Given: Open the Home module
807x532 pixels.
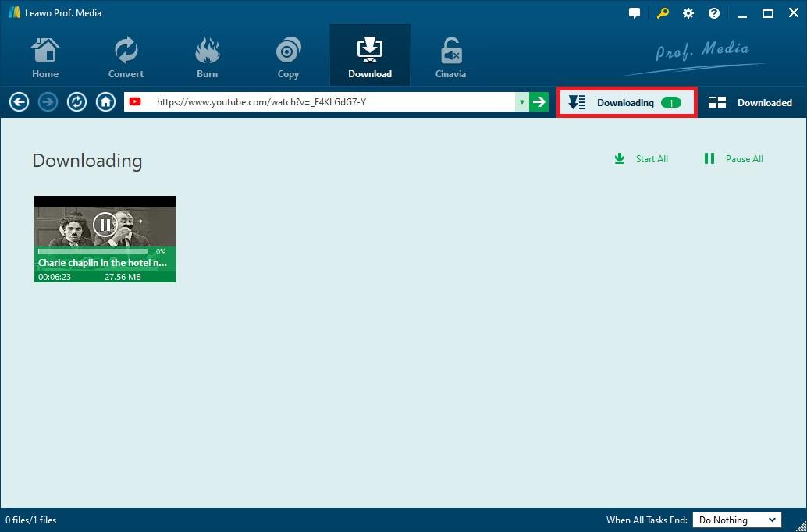Looking at the screenshot, I should click(x=45, y=58).
